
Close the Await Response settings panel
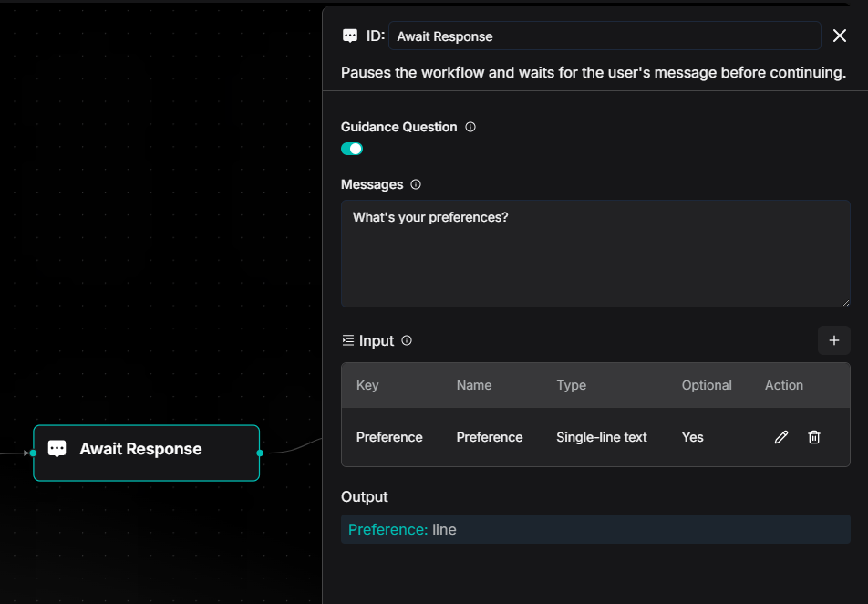click(x=840, y=36)
